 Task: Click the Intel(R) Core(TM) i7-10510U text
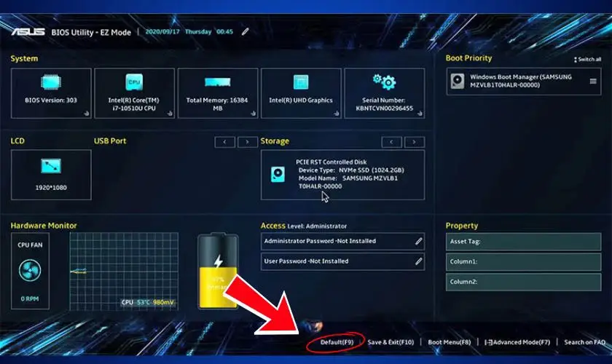133,104
